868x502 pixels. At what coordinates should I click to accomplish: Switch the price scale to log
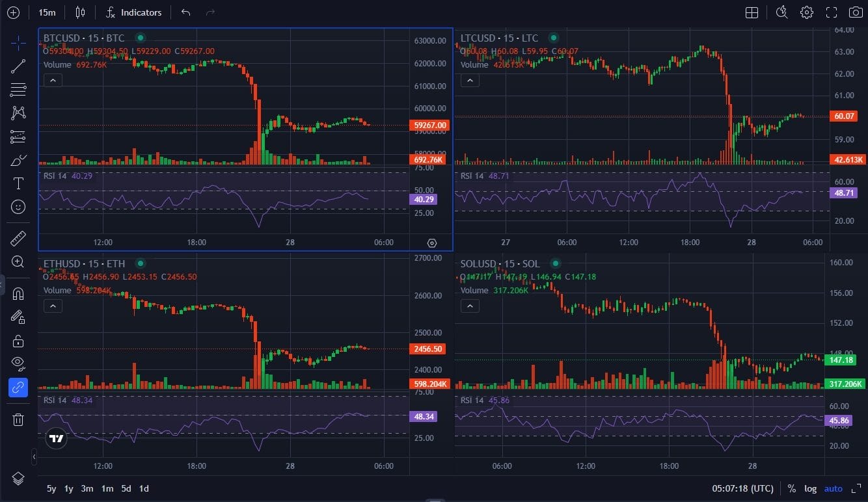click(810, 488)
